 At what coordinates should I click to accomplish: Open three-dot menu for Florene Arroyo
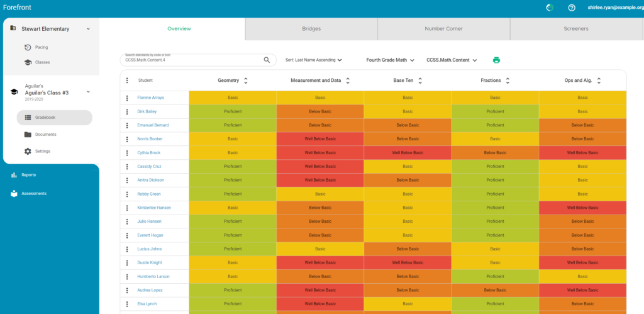click(x=127, y=98)
